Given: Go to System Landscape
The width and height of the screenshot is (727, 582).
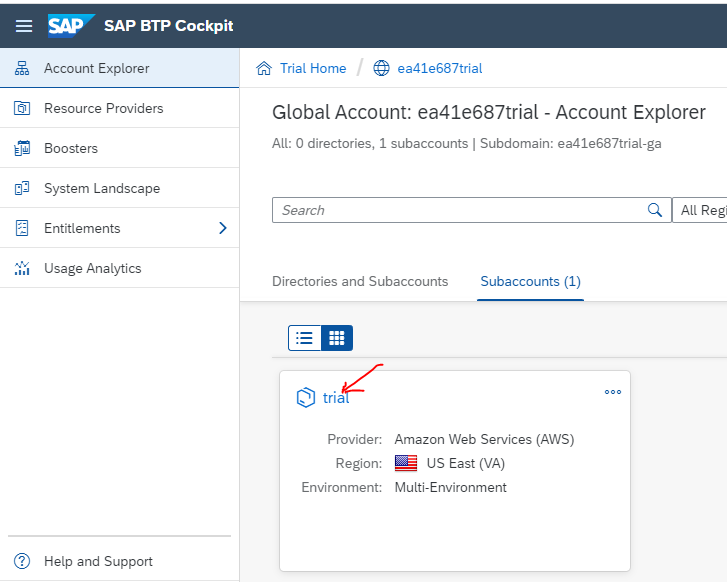Looking at the screenshot, I should point(120,188).
